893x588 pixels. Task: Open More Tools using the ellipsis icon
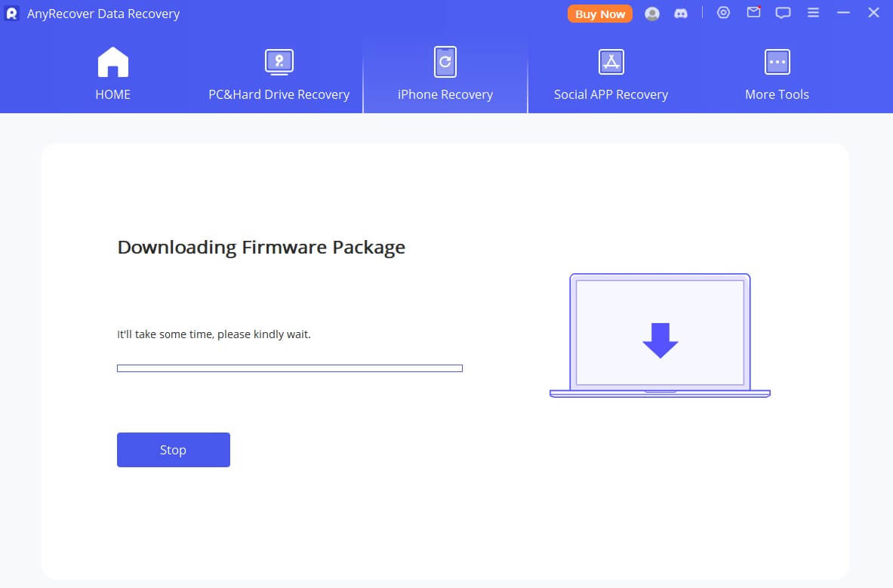click(x=777, y=61)
